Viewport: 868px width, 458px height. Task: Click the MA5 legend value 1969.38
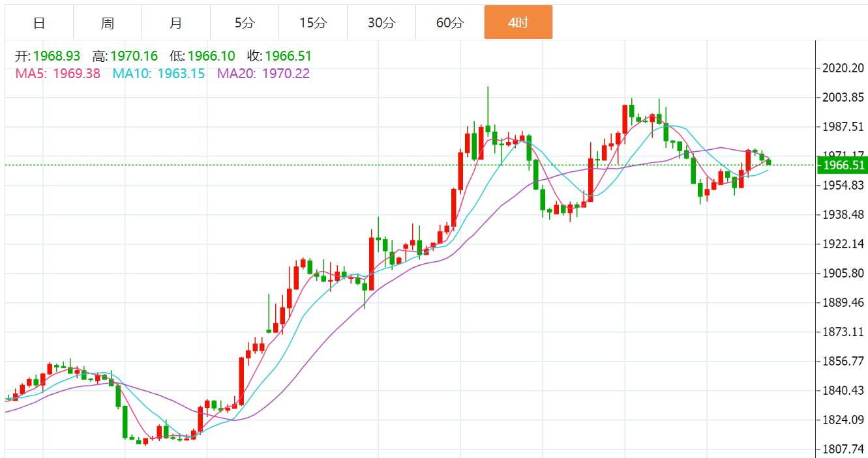pyautogui.click(x=76, y=74)
